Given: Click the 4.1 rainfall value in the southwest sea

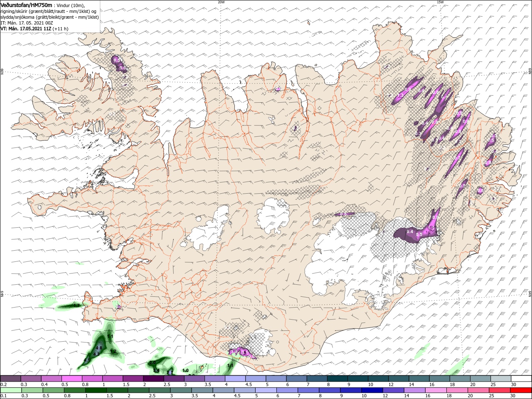Looking at the screenshot, I should [x=87, y=360].
